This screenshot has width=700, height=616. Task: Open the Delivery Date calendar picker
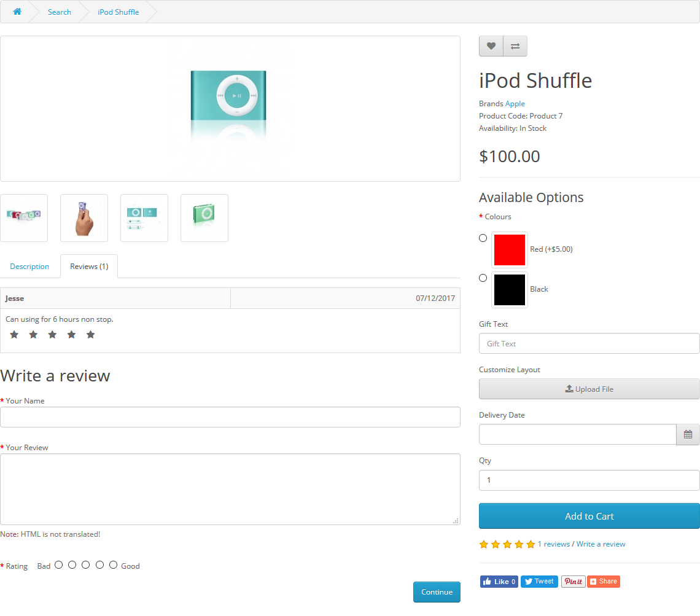click(688, 434)
